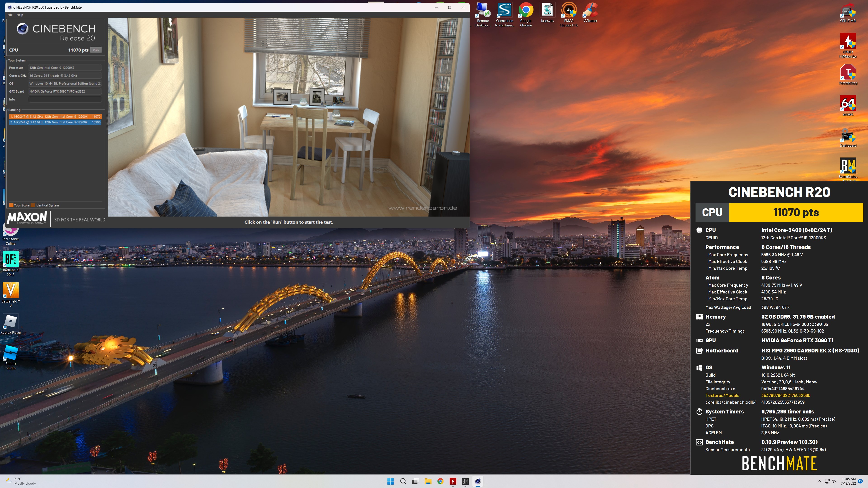The height and width of the screenshot is (488, 868).
Task: Click the muted volume icon in tray
Action: [x=834, y=481]
